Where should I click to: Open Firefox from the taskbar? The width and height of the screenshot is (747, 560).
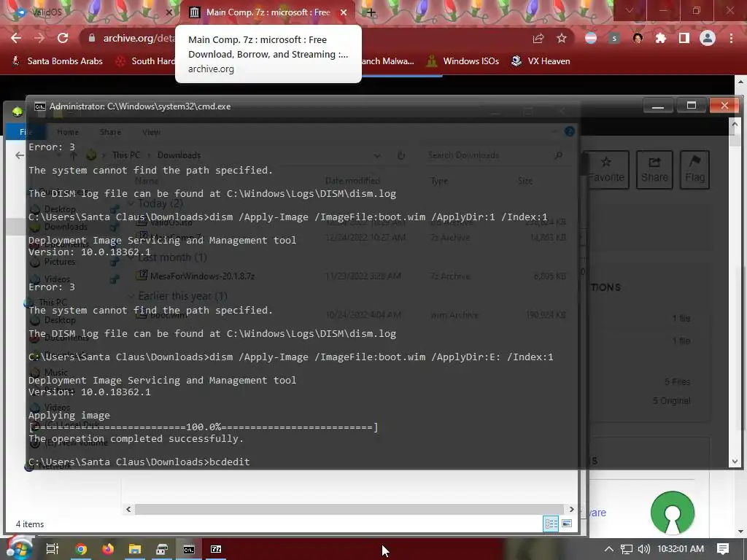coord(108,549)
